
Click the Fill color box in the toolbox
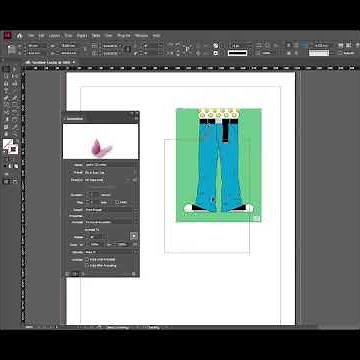click(x=8, y=144)
